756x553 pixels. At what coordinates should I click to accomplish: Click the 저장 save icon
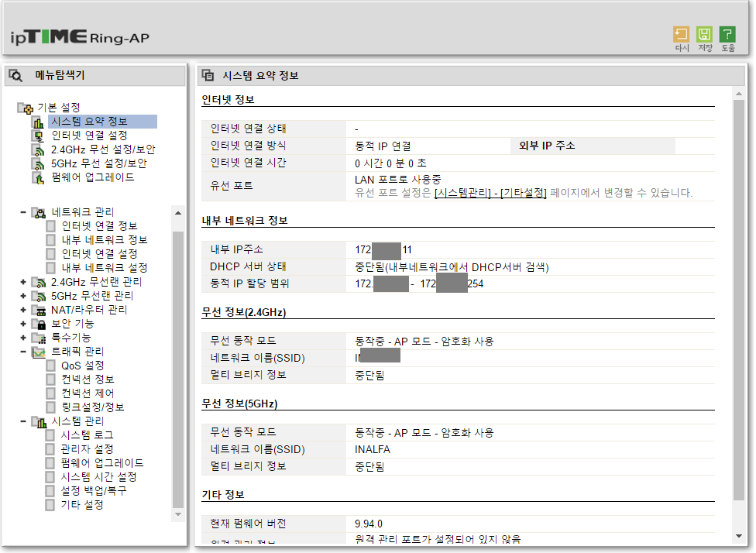[704, 34]
